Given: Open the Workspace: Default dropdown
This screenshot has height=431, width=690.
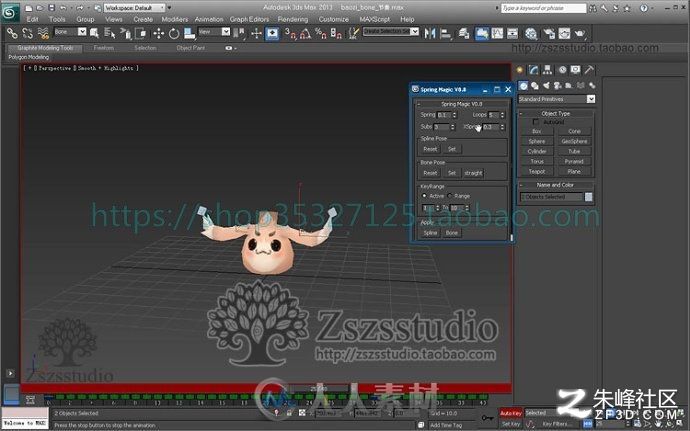Looking at the screenshot, I should coord(135,7).
